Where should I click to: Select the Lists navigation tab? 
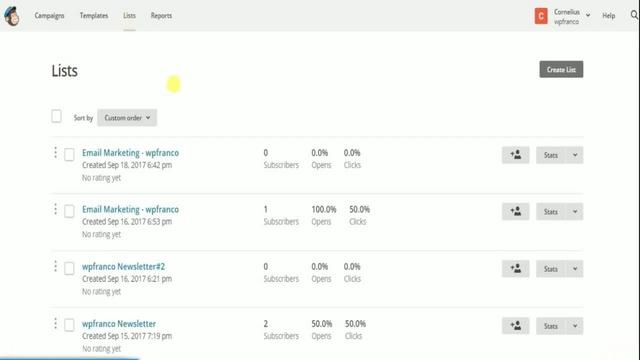click(129, 16)
